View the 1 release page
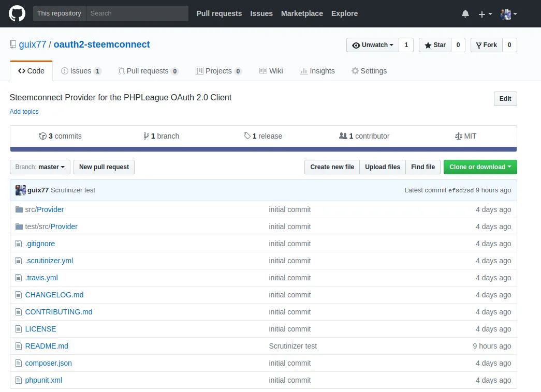The width and height of the screenshot is (541, 392). click(263, 136)
